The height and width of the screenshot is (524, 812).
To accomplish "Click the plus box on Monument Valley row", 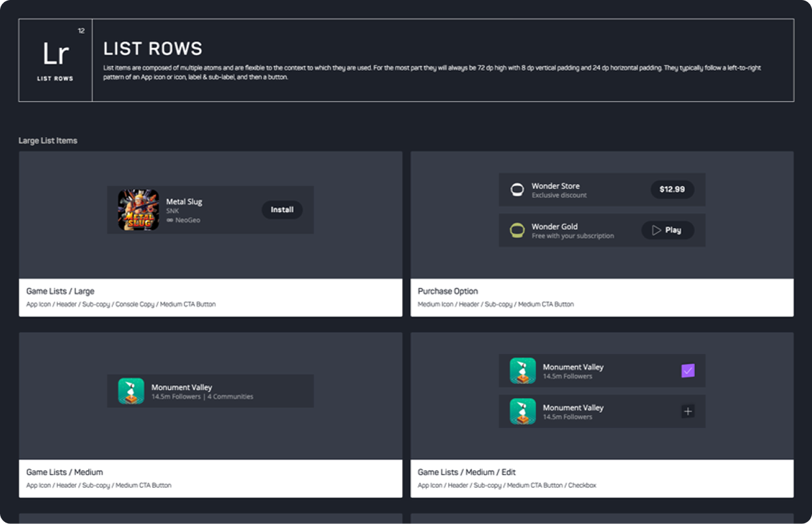I will (687, 412).
